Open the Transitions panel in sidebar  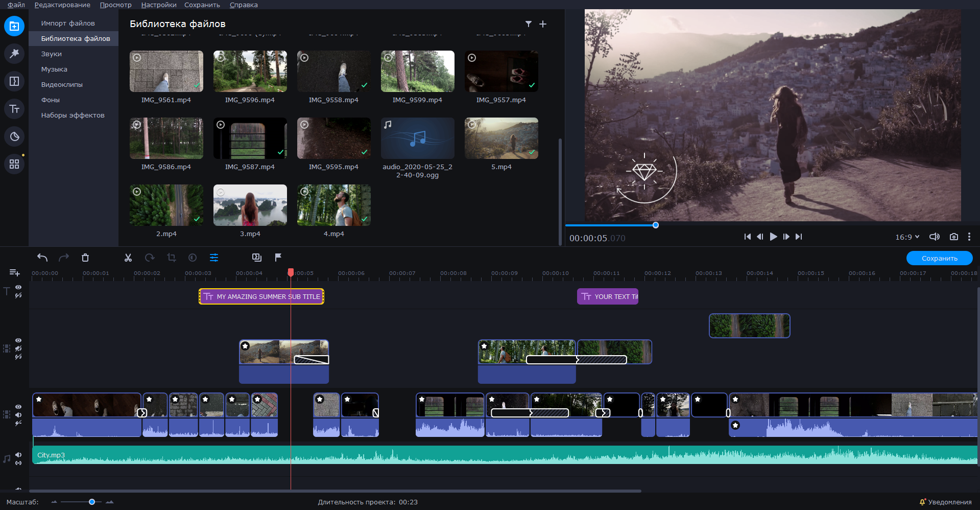(14, 81)
